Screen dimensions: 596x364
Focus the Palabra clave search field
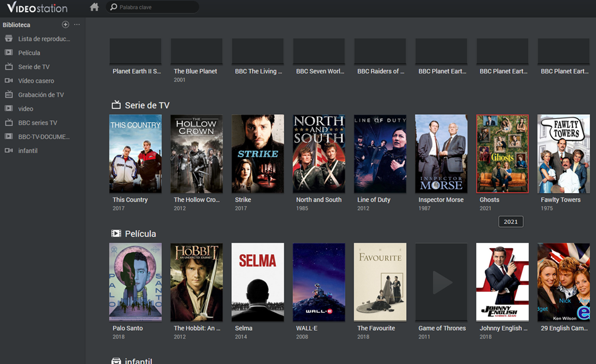tap(152, 7)
